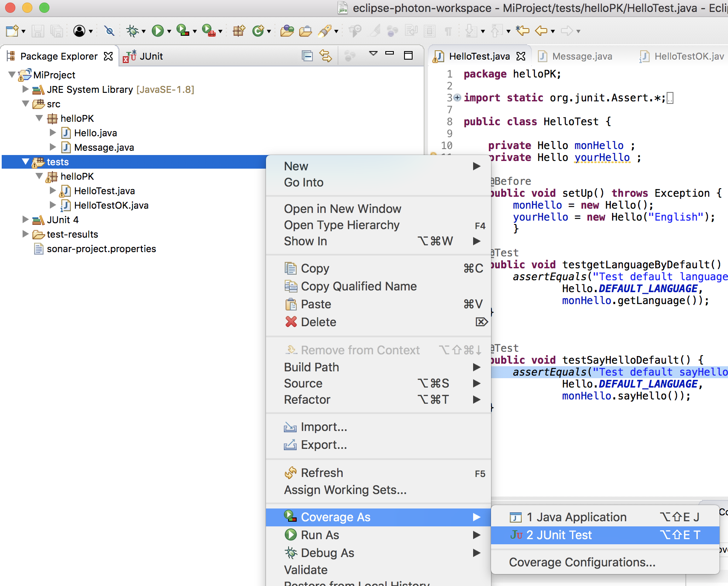This screenshot has height=586, width=728.
Task: Click the Debug bug icon in toolbar
Action: (x=133, y=31)
